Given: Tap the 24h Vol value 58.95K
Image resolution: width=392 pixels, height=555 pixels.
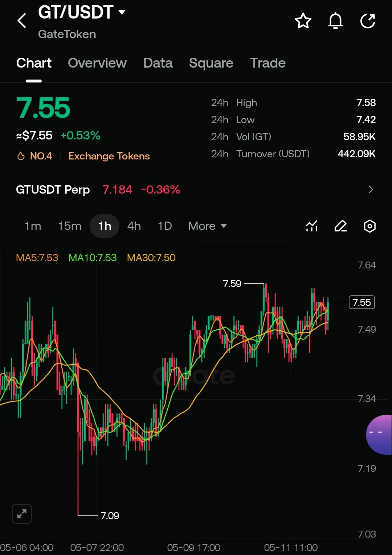Looking at the screenshot, I should point(359,137).
